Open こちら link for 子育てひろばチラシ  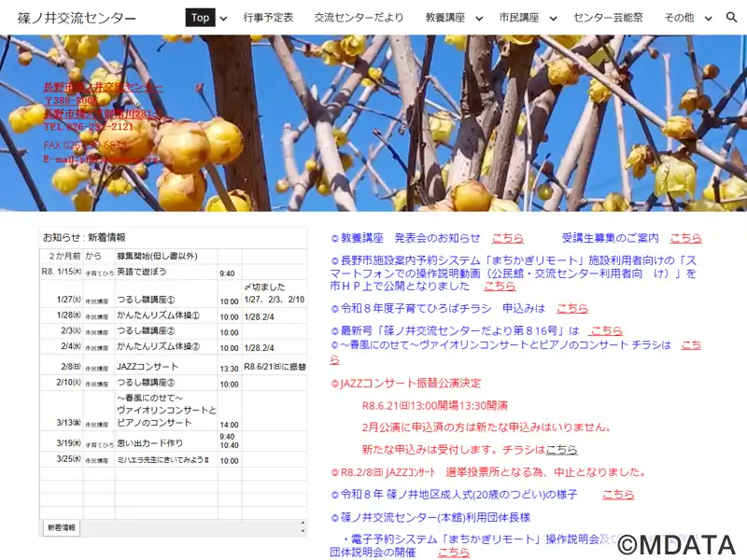pos(572,308)
